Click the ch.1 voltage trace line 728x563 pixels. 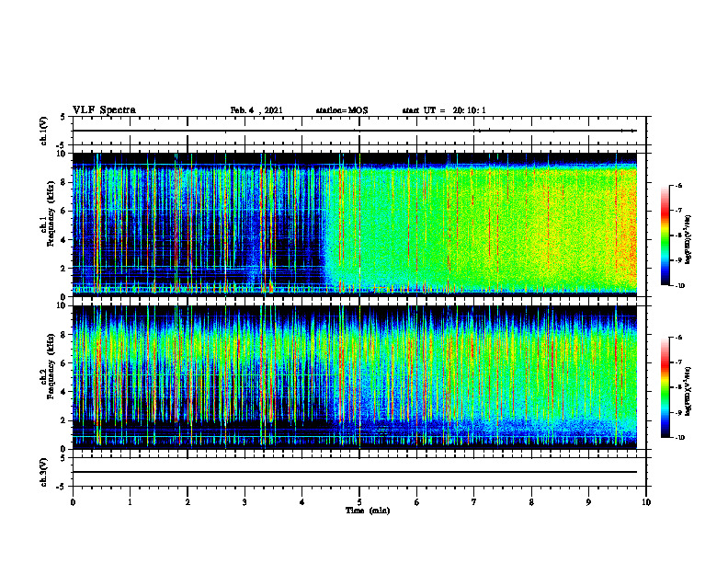(355, 131)
